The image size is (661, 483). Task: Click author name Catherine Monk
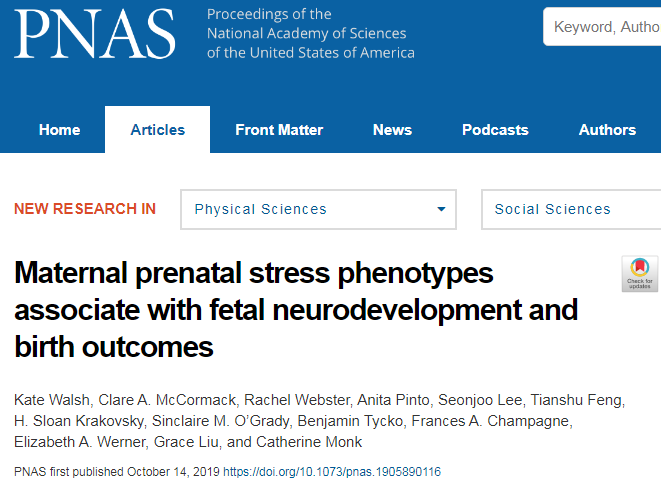point(309,442)
